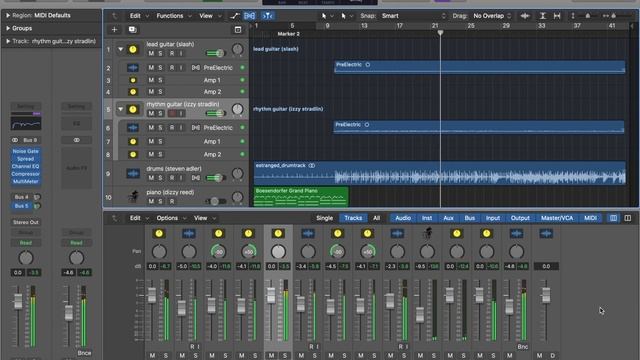Expand the Track: rhythm guitar inspector section

click(8, 41)
